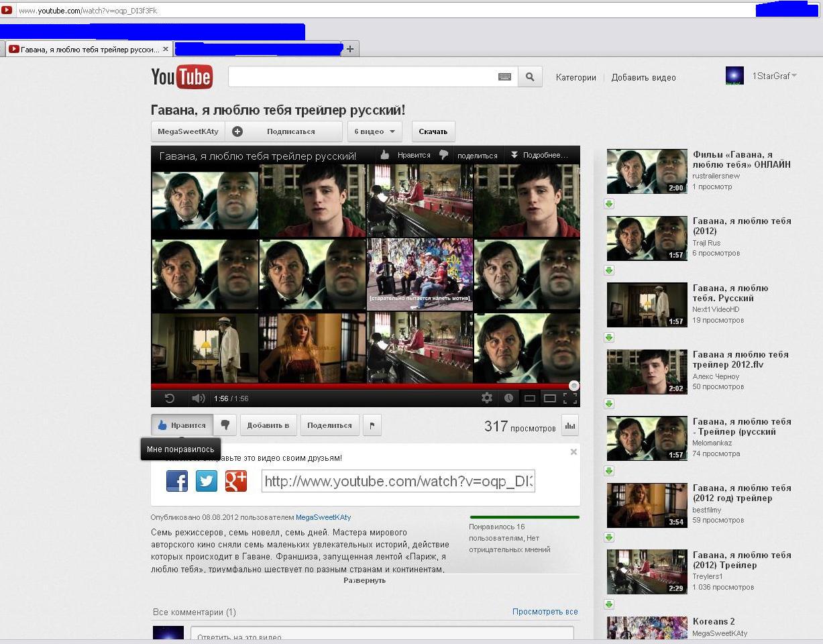Click Просмотреть все comments link
The width and height of the screenshot is (823, 644).
click(545, 612)
